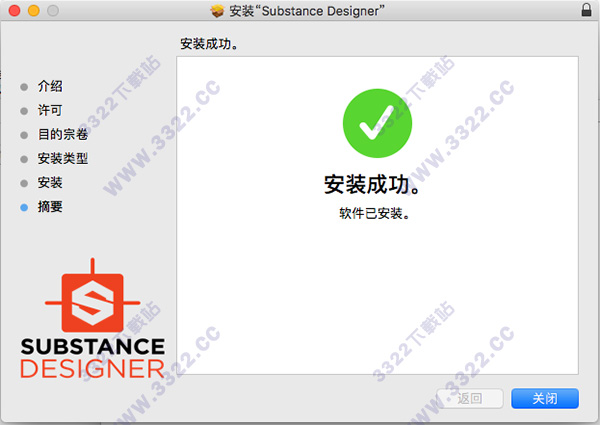Screen dimensions: 600x425
Task: Close the installer with red button
Action: click(15, 10)
